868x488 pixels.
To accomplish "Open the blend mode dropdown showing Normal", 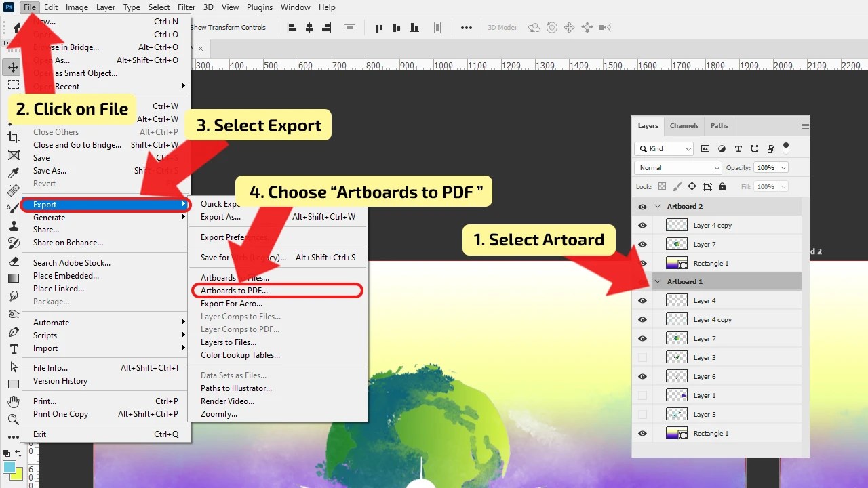I will [x=677, y=167].
